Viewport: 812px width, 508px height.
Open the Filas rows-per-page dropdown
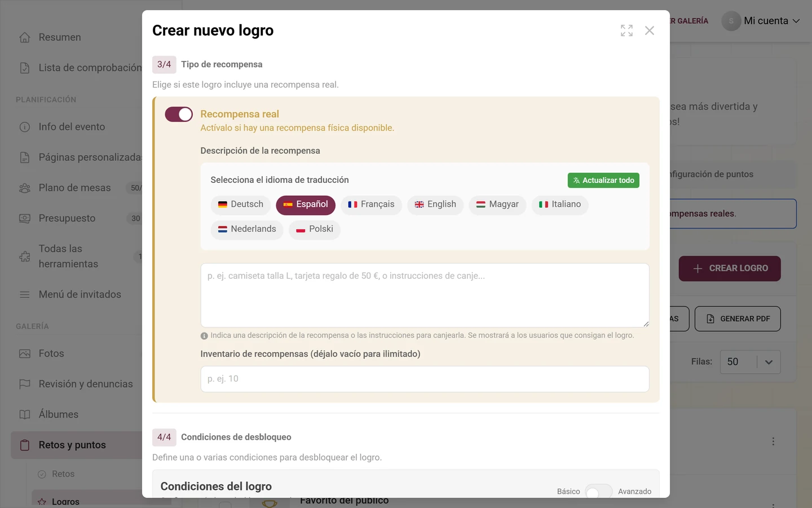point(751,362)
